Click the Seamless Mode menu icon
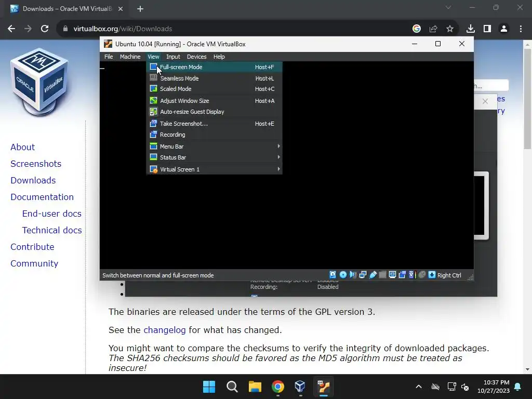 153,78
